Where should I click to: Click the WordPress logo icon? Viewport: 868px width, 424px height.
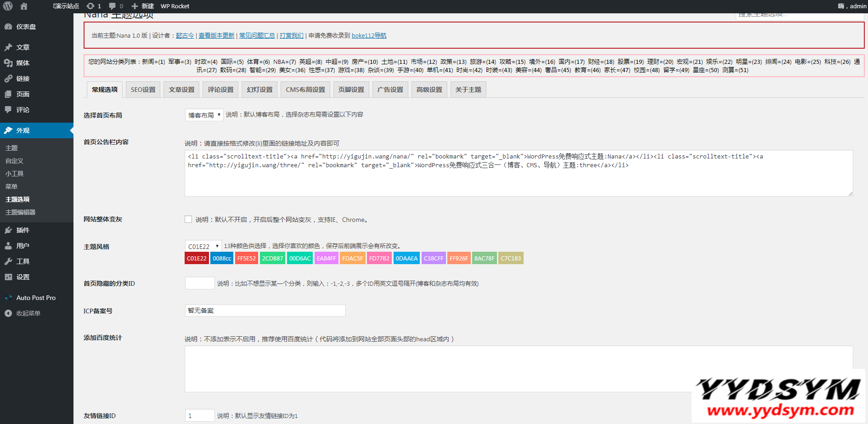(8, 6)
